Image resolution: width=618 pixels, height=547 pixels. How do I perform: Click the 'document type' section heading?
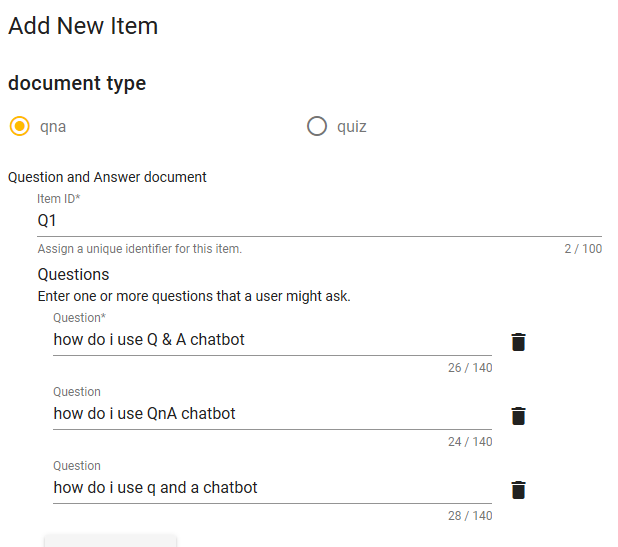(x=77, y=84)
